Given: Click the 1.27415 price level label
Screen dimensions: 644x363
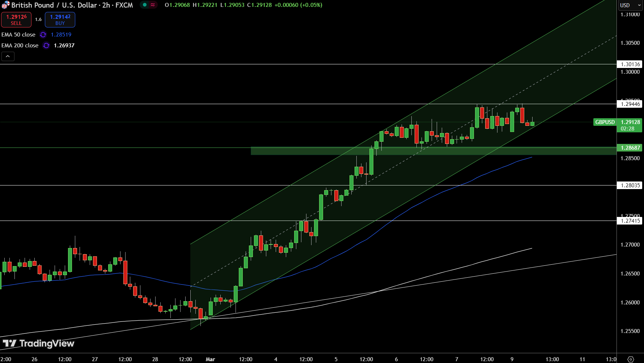Looking at the screenshot, I should pos(630,221).
